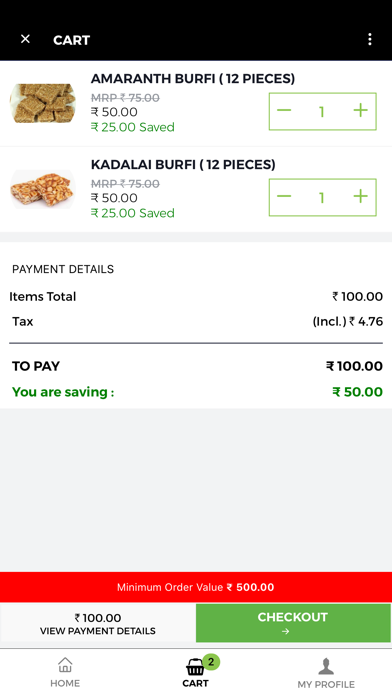Decrease Kadalai Burfi quantity with minus
Screen dimensions: 392x696
284,197
